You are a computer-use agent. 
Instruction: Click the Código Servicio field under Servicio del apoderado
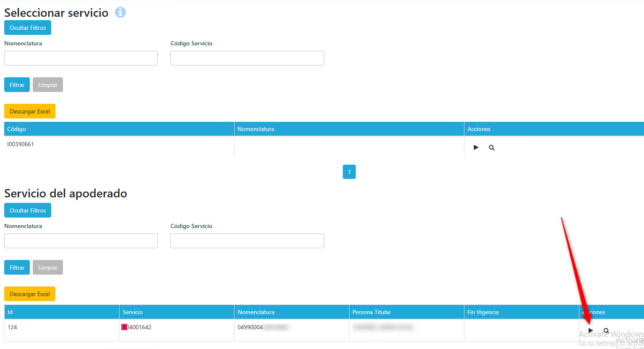tap(247, 241)
